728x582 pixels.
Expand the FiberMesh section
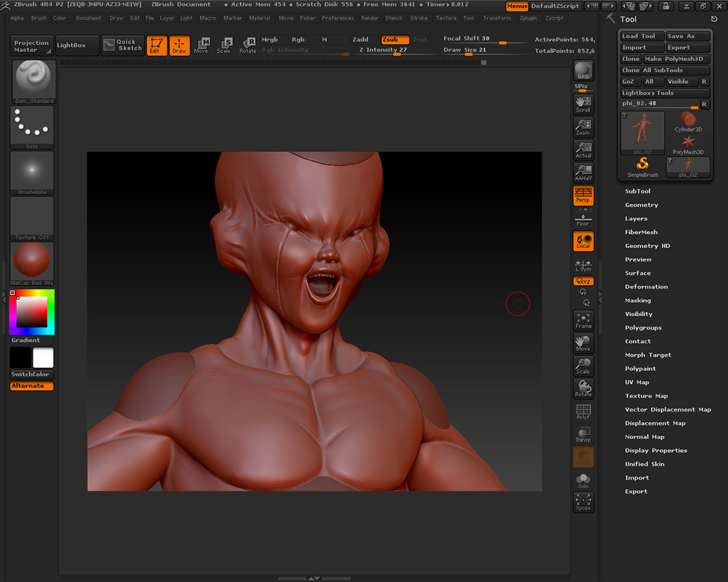(641, 232)
